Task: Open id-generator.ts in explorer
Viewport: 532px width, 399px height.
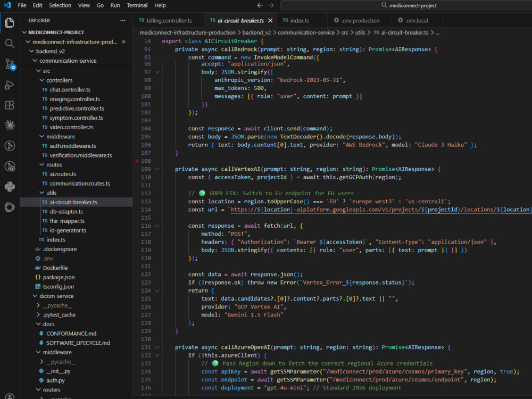Action: coord(68,230)
